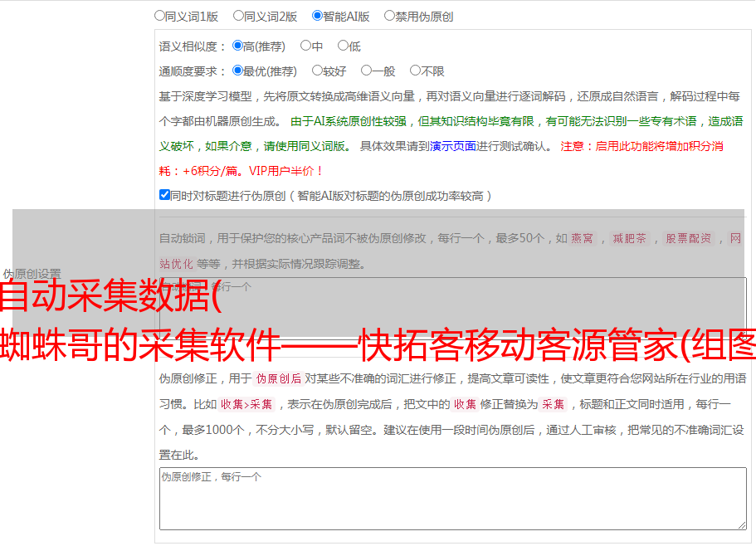Click the 站优化 example tag
756x546 pixels.
pyautogui.click(x=176, y=264)
